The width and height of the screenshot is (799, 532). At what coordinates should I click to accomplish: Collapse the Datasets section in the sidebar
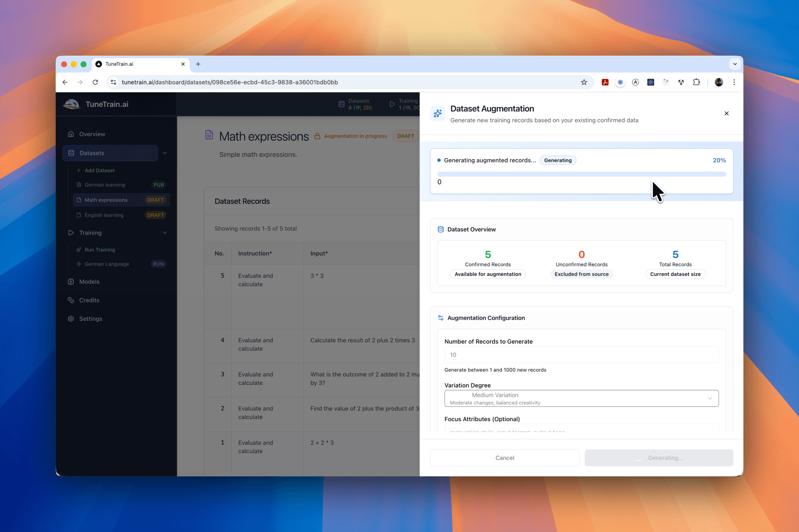pos(165,153)
